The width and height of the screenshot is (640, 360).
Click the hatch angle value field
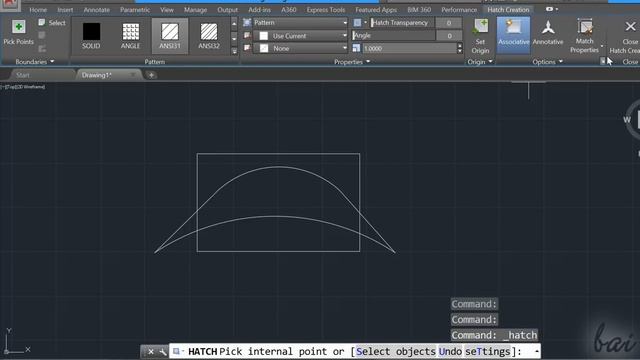pos(449,36)
